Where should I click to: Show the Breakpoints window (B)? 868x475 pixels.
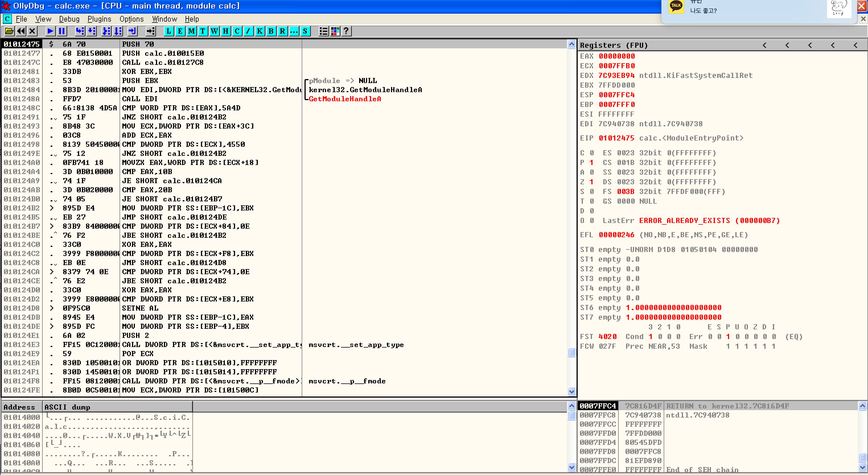(271, 31)
